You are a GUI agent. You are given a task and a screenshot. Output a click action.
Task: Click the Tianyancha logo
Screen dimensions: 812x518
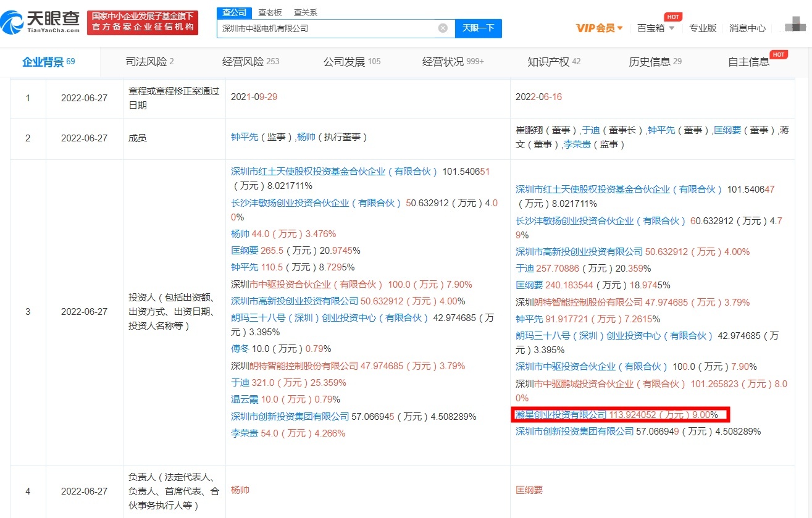tap(41, 22)
